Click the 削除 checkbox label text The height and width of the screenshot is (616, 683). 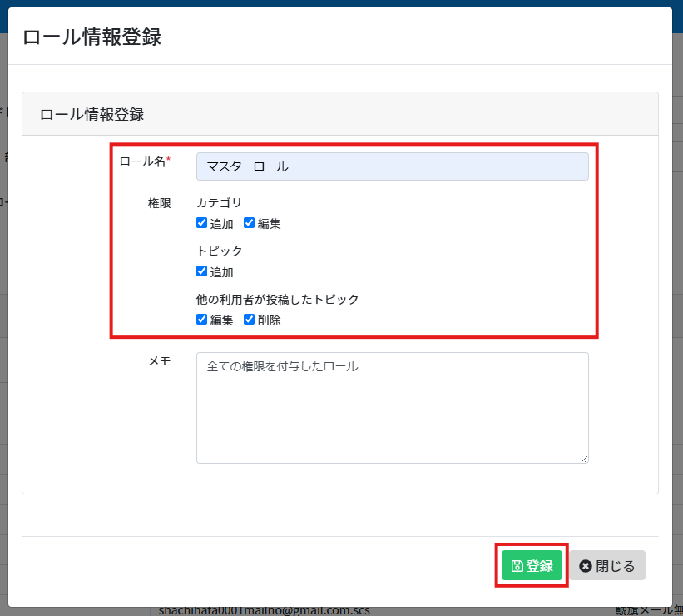(x=269, y=320)
